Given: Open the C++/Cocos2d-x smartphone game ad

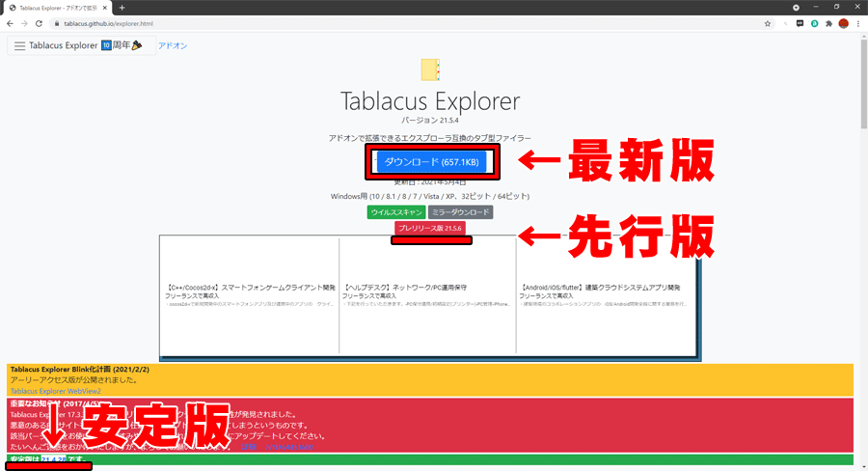Looking at the screenshot, I should pos(250,294).
